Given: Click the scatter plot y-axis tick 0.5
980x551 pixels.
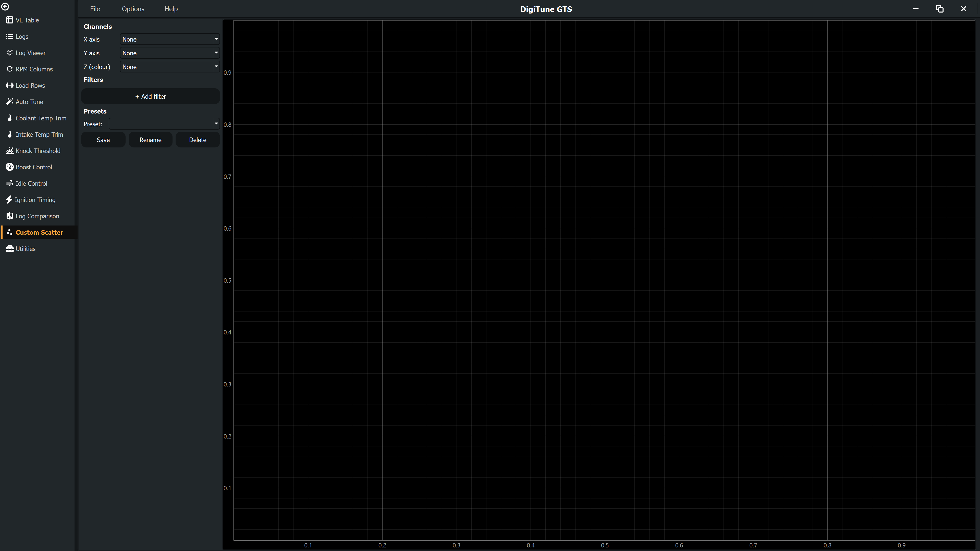Looking at the screenshot, I should 227,281.
